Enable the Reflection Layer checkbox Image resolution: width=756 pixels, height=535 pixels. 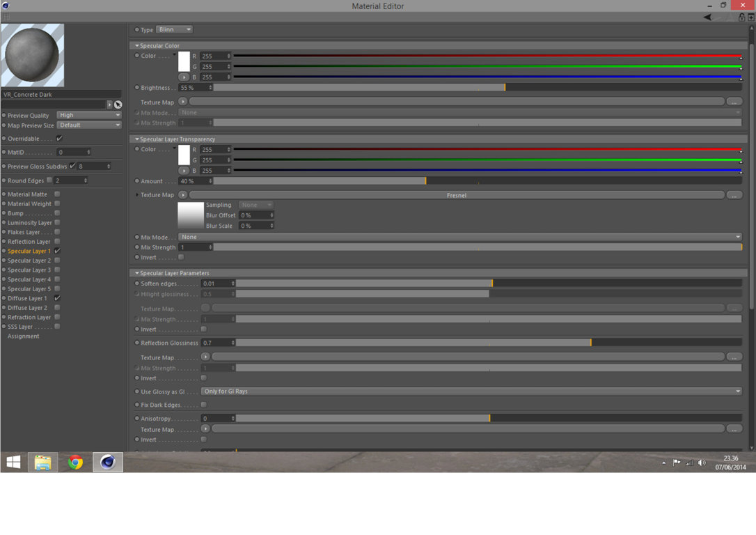click(57, 241)
